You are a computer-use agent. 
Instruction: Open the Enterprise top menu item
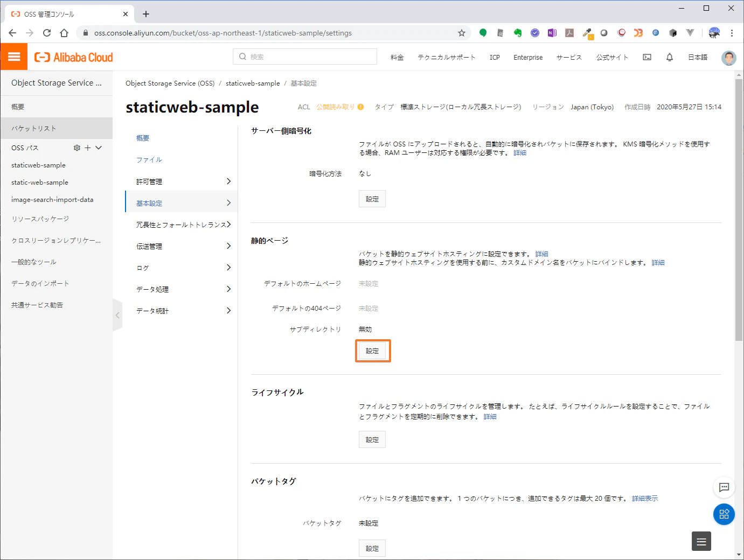click(528, 57)
